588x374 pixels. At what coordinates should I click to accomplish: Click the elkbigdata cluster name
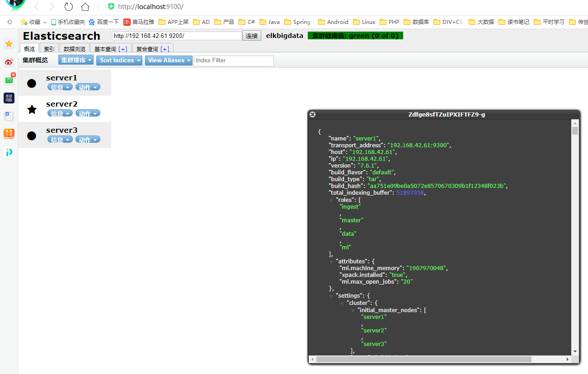[284, 36]
